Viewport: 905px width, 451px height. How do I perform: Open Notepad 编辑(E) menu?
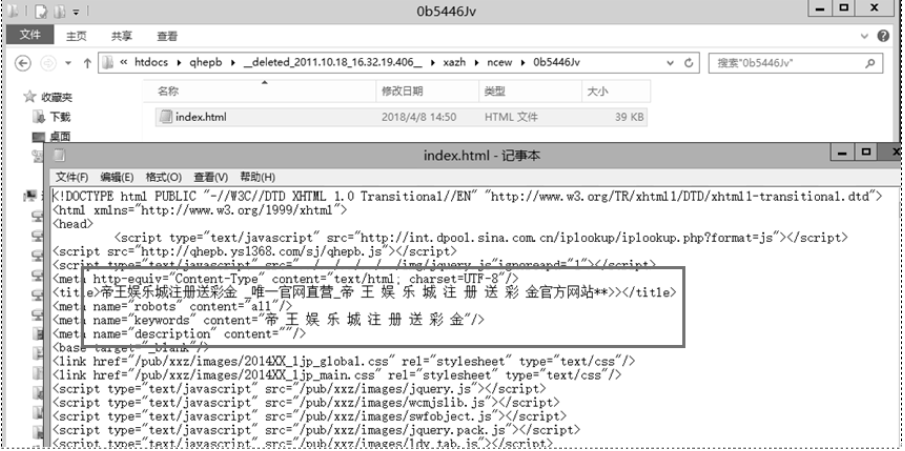click(x=117, y=177)
